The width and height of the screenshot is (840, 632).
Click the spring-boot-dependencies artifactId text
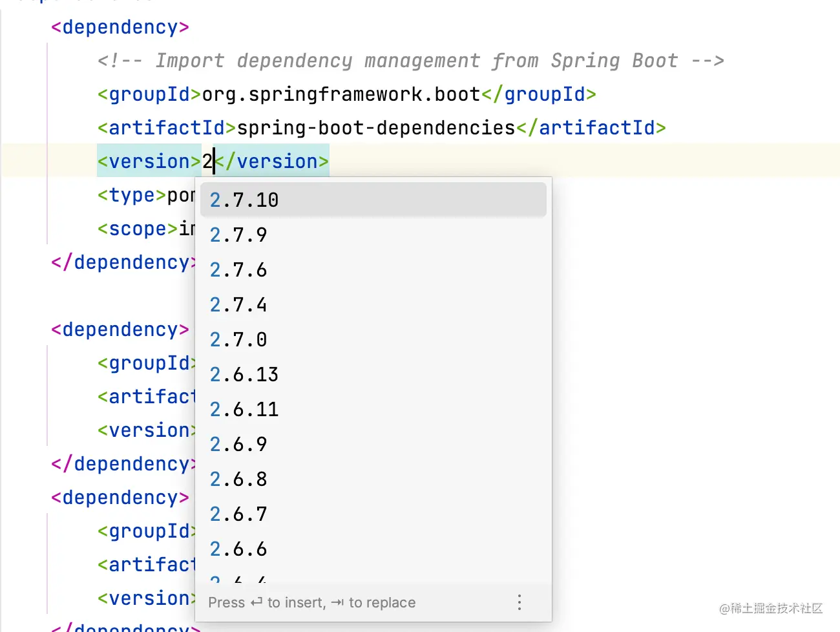(x=376, y=128)
